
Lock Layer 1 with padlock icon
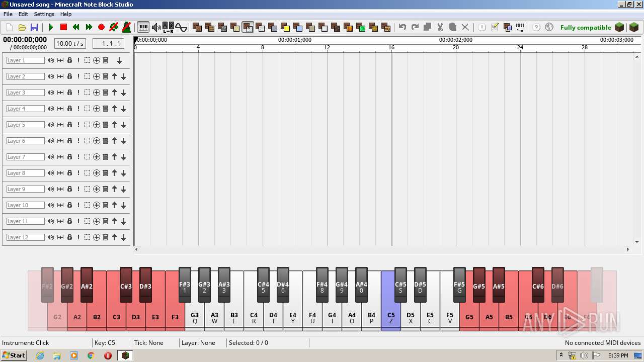click(69, 60)
